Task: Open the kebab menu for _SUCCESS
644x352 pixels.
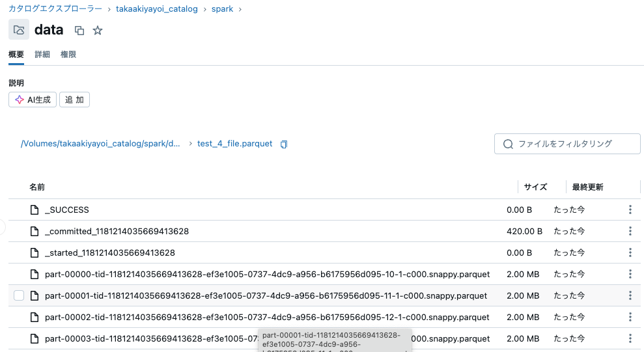Action: click(x=630, y=210)
